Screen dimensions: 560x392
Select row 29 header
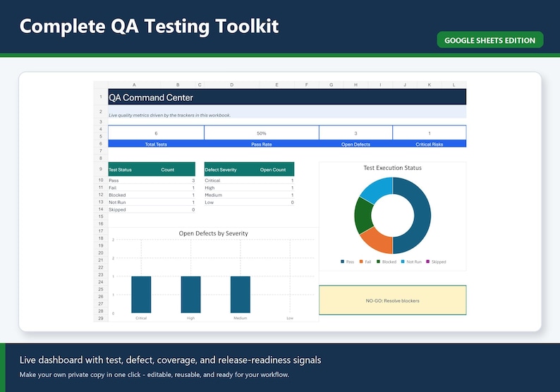[101, 318]
